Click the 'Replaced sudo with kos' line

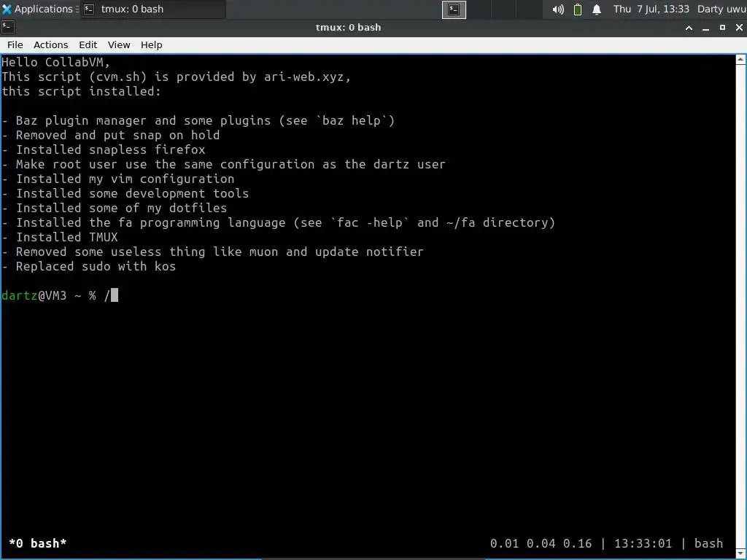[x=88, y=267]
